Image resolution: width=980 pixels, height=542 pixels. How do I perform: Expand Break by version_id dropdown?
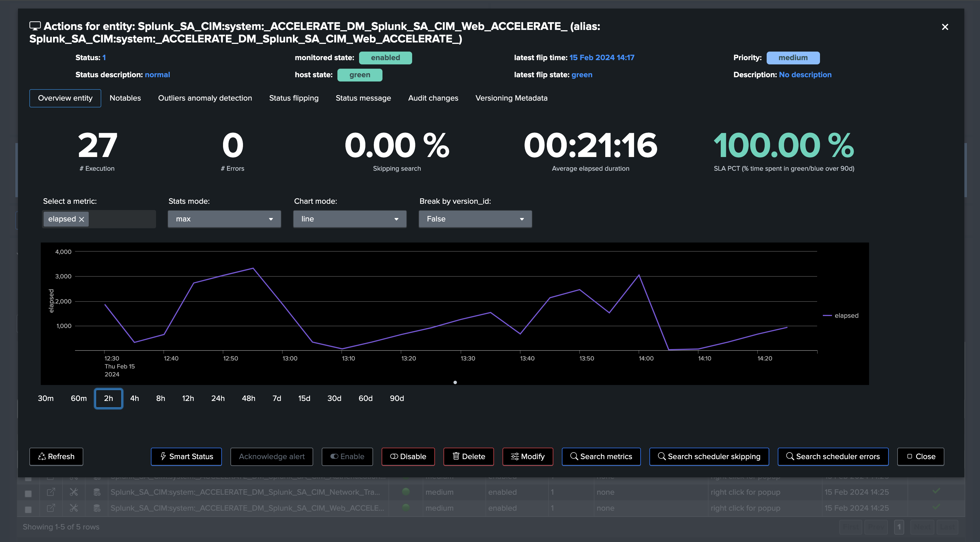pyautogui.click(x=475, y=219)
